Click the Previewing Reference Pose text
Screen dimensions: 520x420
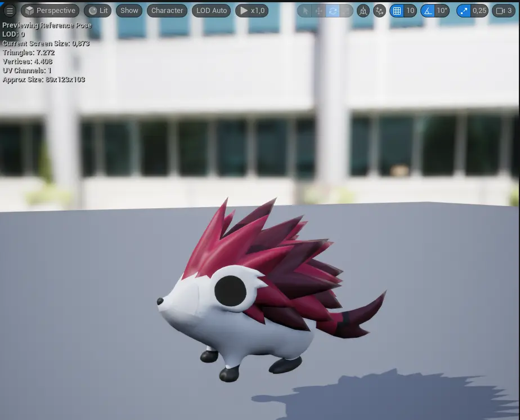[x=47, y=25]
